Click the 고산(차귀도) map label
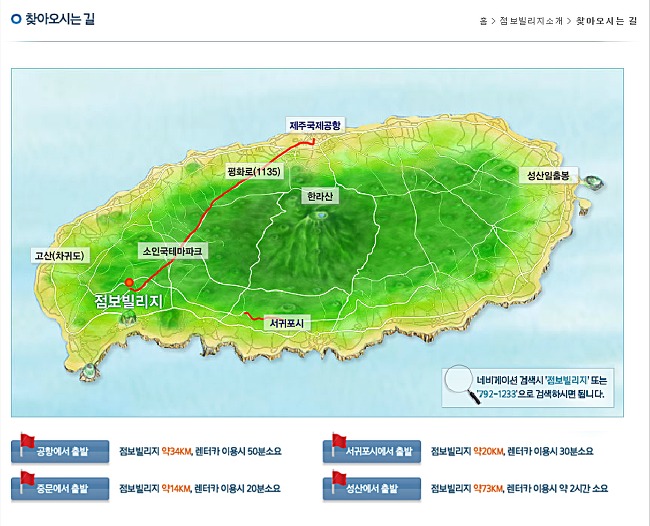This screenshot has width=650, height=526. [x=60, y=255]
